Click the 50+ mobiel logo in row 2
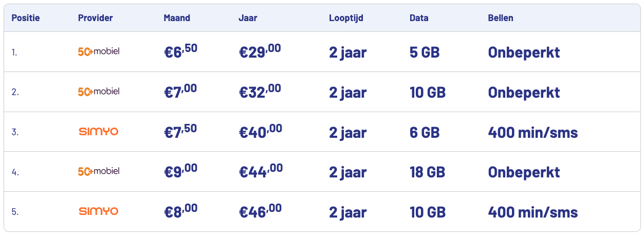This screenshot has width=644, height=235. 99,92
